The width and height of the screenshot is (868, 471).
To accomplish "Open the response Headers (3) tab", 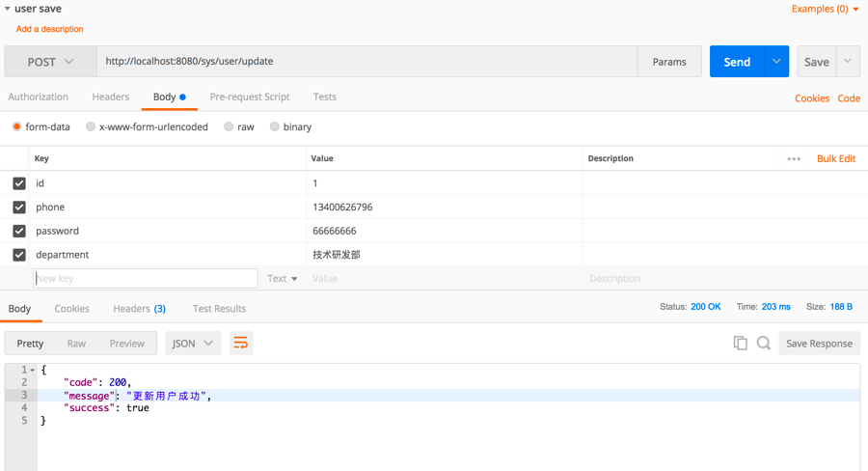I will point(139,309).
